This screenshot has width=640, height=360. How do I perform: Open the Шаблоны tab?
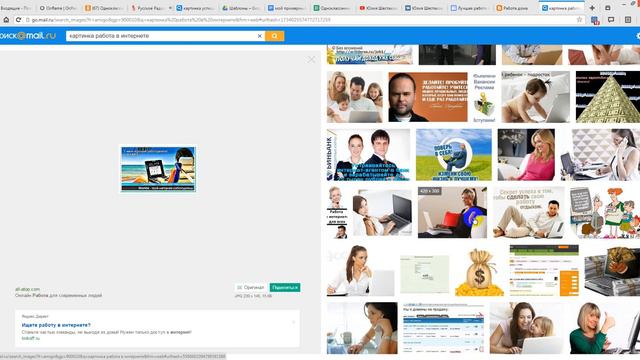click(x=242, y=8)
